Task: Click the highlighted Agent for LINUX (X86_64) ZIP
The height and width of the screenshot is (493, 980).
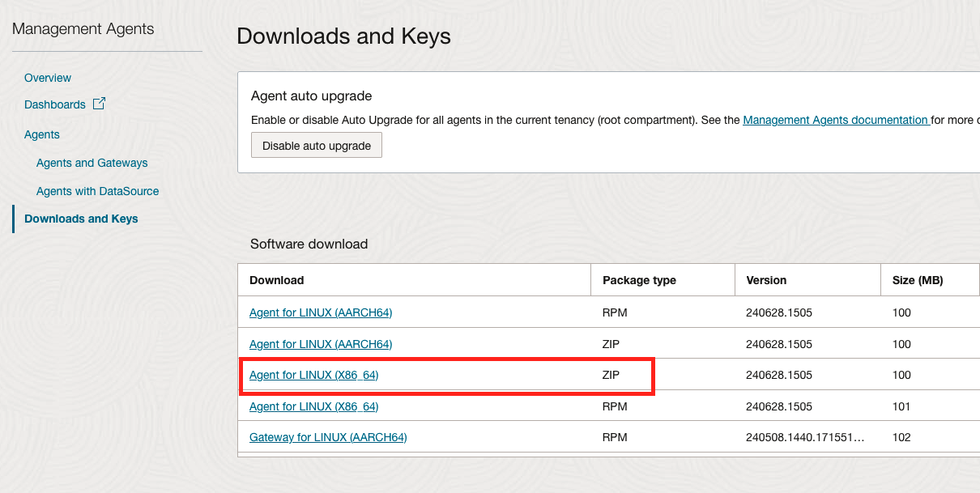Action: click(x=313, y=375)
